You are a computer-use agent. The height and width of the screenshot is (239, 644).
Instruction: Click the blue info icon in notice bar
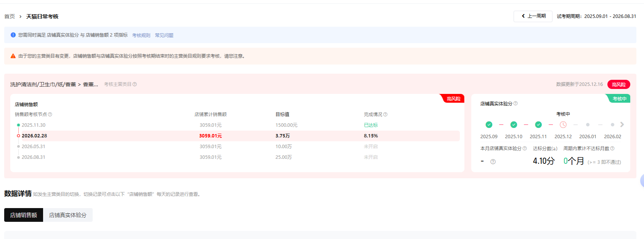[x=13, y=35]
